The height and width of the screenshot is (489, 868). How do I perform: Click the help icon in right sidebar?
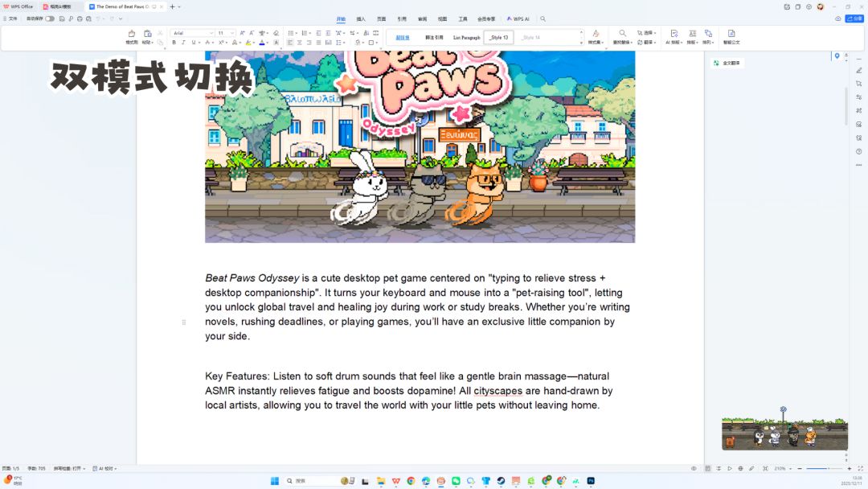(x=858, y=151)
